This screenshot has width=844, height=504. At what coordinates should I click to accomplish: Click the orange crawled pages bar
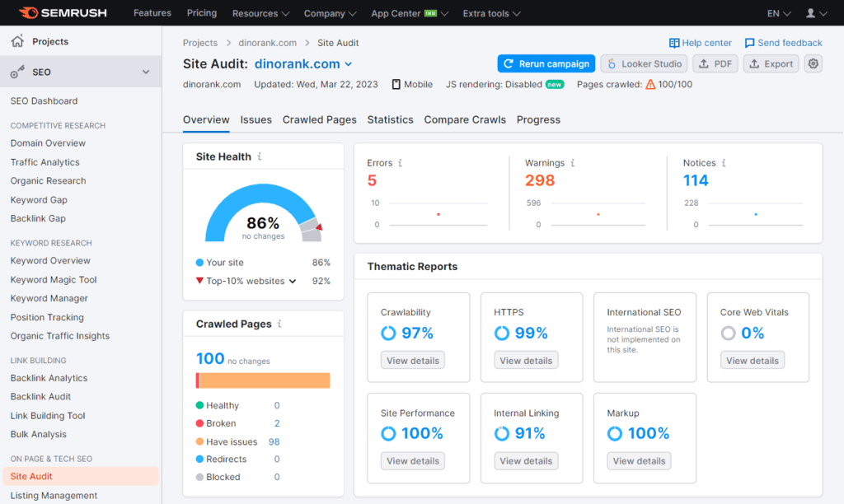coord(265,380)
